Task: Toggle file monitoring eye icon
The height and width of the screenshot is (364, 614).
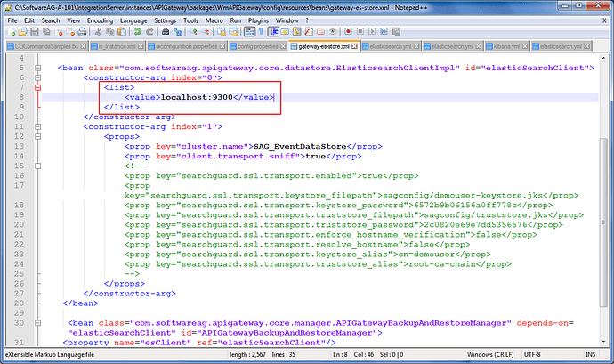Action: [333, 32]
